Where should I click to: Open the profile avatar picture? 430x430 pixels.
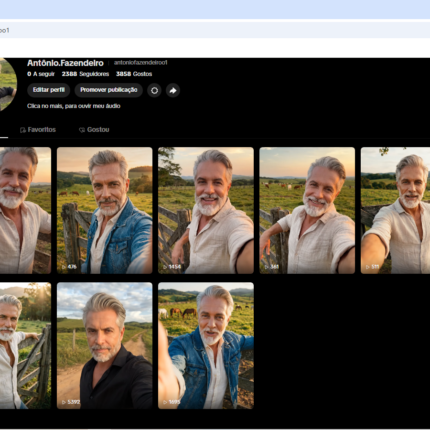click(7, 84)
